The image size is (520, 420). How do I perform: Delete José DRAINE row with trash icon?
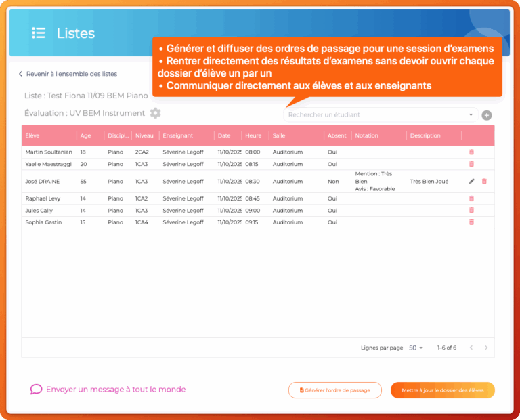pyautogui.click(x=484, y=182)
